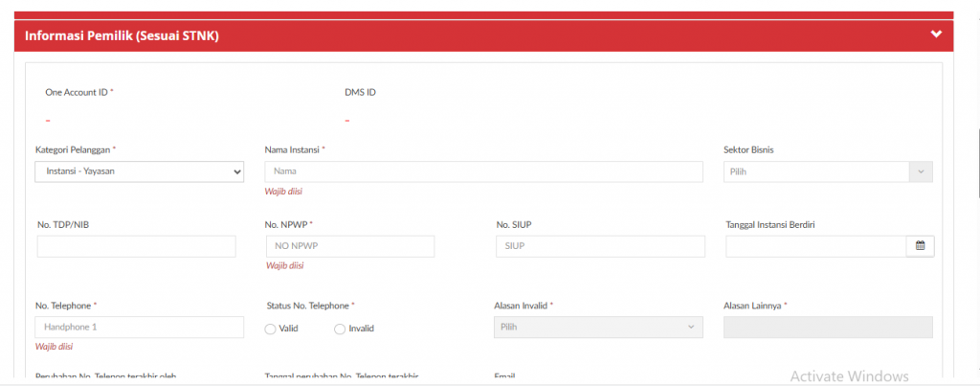The image size is (980, 386).
Task: Click Wajib diisi message under Nama Instansi
Action: tap(284, 192)
